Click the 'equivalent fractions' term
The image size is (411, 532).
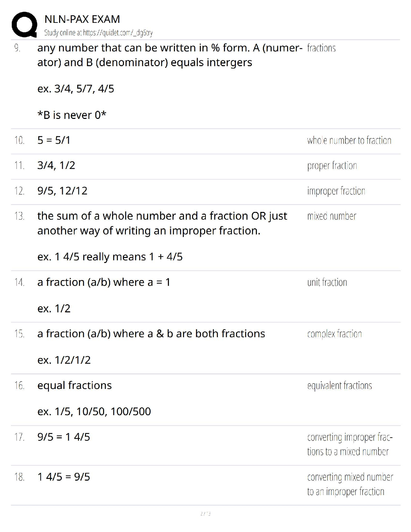[339, 386]
